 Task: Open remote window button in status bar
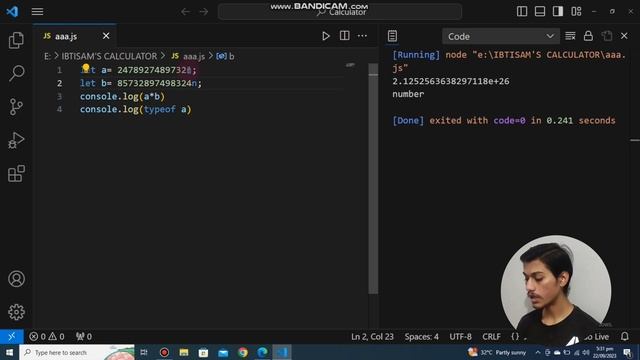coord(11,336)
